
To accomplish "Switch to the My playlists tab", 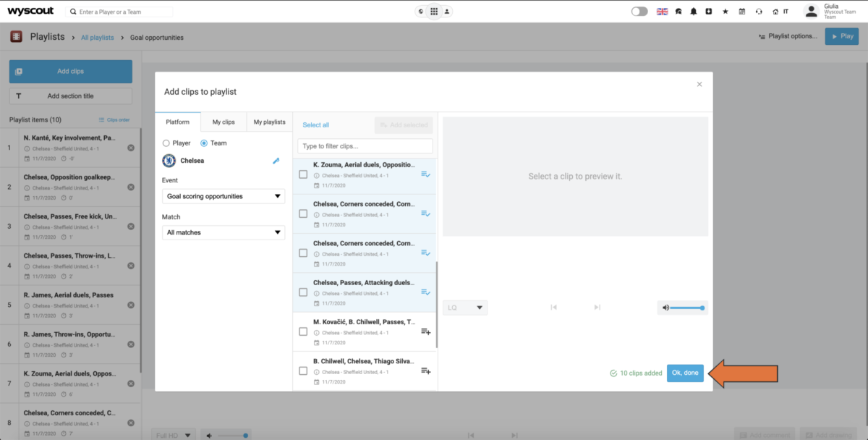I will point(268,122).
